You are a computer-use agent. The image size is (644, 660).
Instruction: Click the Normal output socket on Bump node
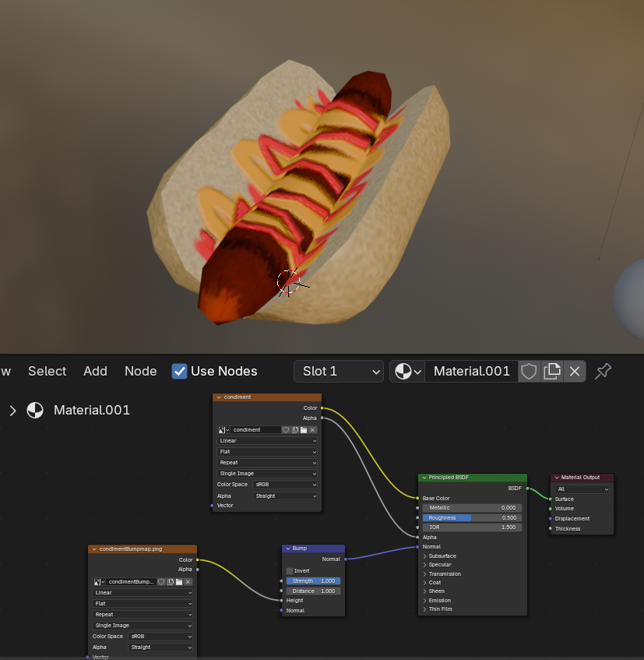coord(345,559)
